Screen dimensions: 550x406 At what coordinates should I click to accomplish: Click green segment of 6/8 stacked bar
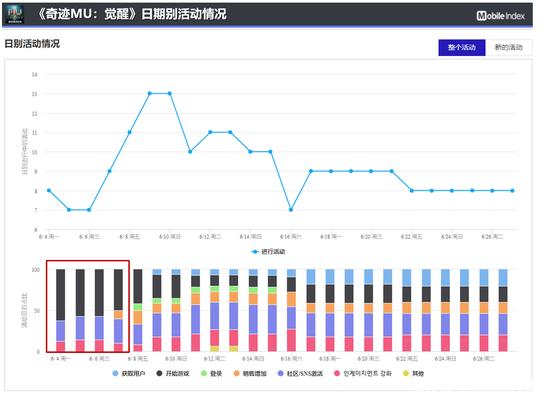pyautogui.click(x=138, y=307)
